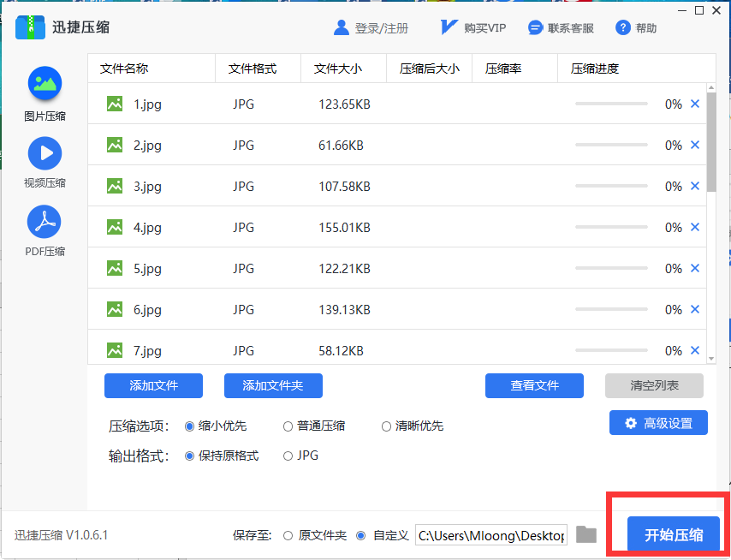Remove 2.jpg from the list
731x560 pixels.
click(x=695, y=145)
